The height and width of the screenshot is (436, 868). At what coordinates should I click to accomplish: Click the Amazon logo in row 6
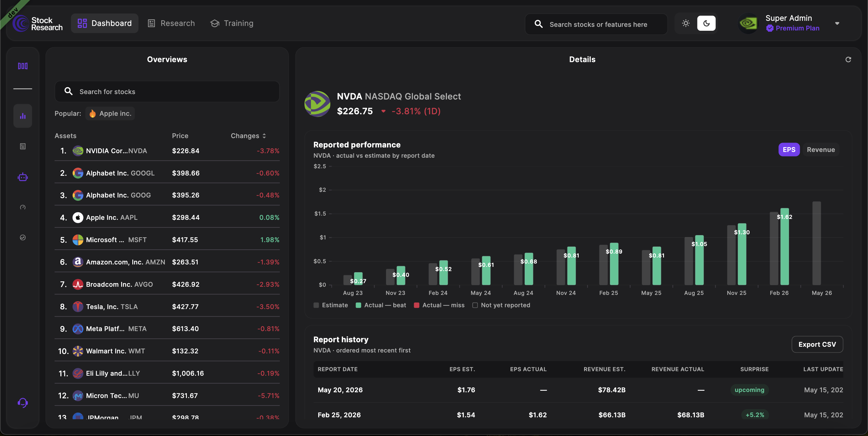(x=78, y=262)
